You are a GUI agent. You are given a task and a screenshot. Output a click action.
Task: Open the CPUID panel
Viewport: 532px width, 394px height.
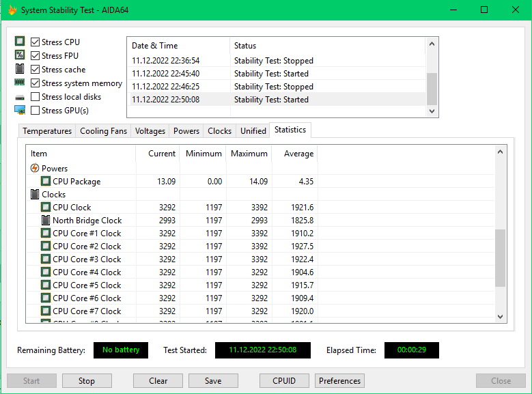click(x=284, y=381)
